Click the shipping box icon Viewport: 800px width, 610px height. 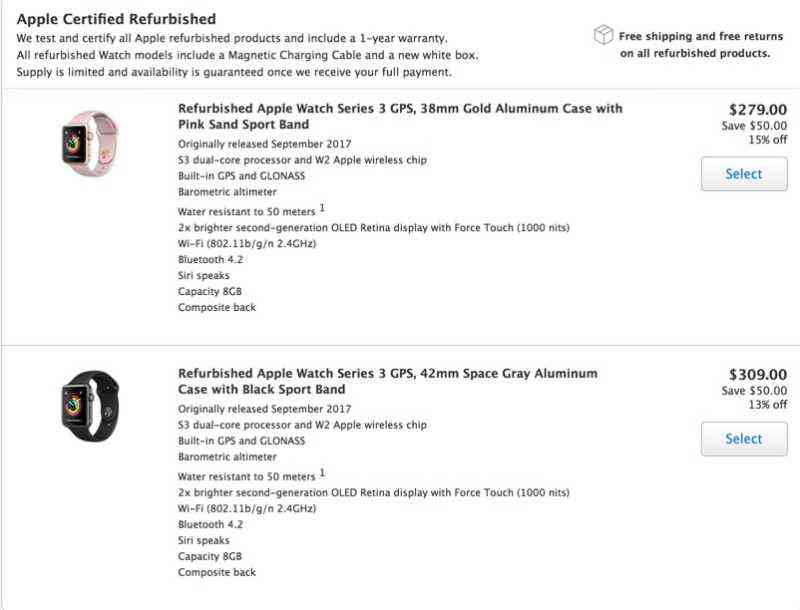pos(603,34)
